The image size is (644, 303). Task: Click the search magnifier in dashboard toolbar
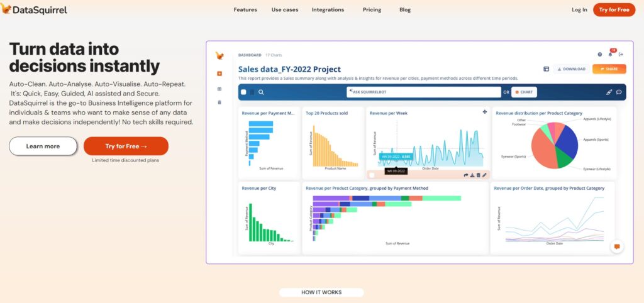pos(261,92)
